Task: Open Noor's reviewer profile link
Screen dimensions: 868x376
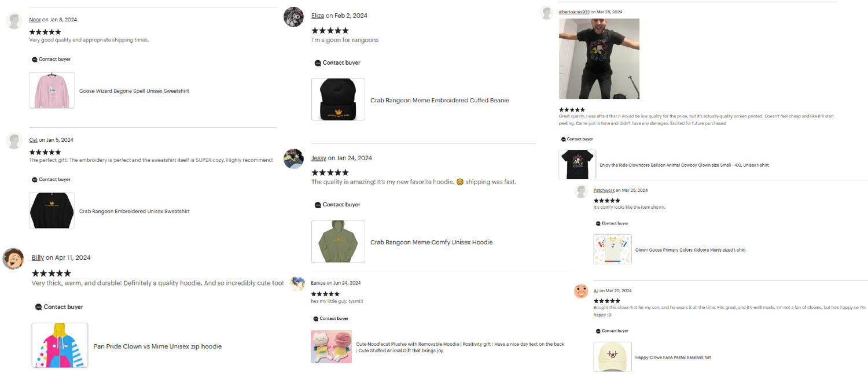Action: [x=35, y=20]
